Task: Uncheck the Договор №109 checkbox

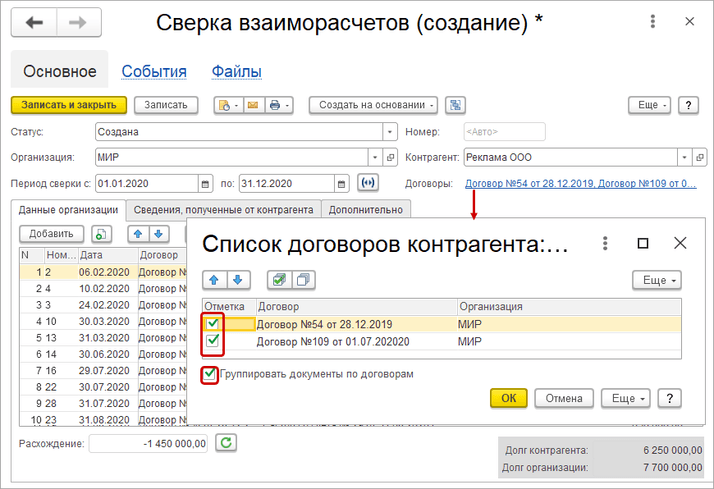Action: click(213, 342)
